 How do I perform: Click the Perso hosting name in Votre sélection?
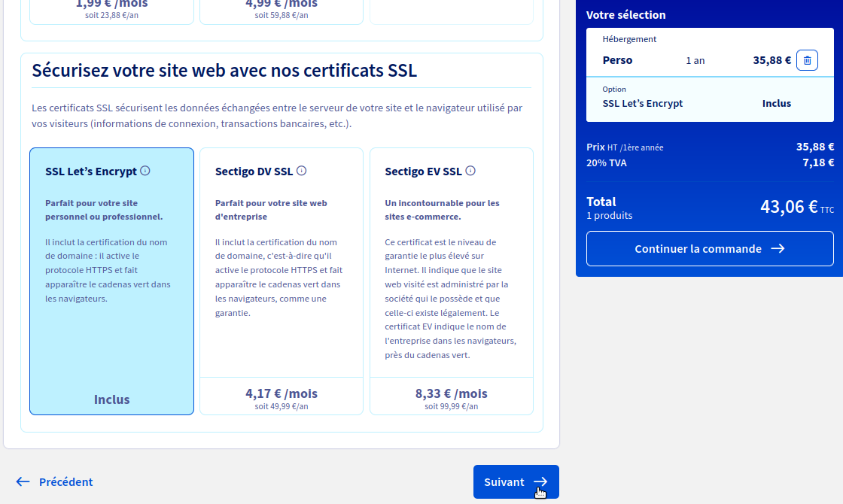[617, 60]
